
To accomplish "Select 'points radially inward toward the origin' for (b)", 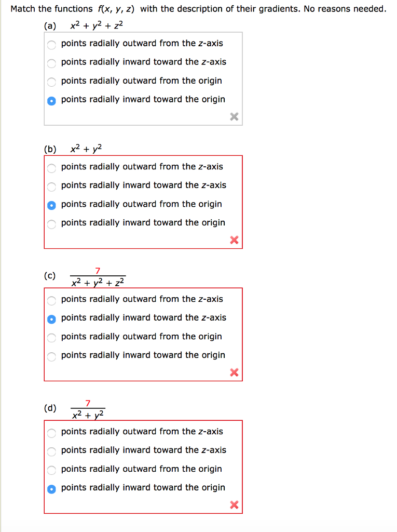I will click(51, 224).
